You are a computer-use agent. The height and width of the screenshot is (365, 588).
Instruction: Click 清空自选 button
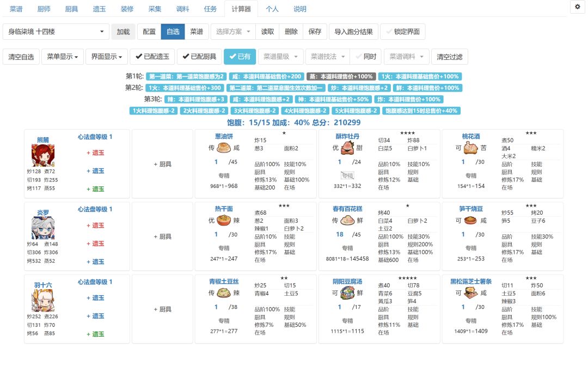pyautogui.click(x=21, y=57)
